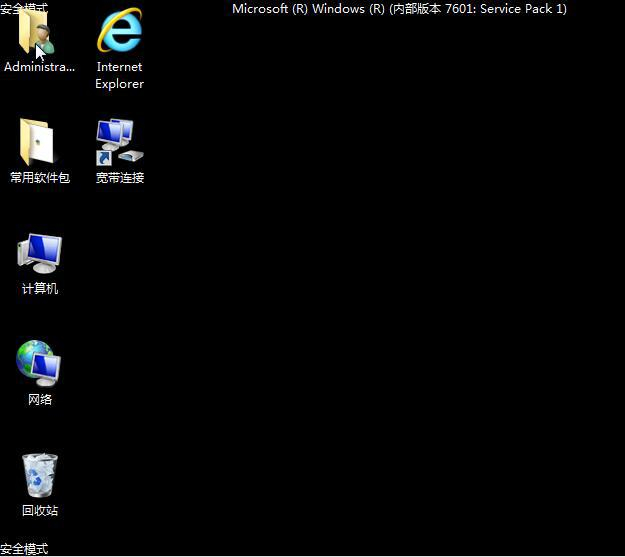The image size is (625, 557).
Task: Click the 宽带连接 text label
Action: coord(119,178)
